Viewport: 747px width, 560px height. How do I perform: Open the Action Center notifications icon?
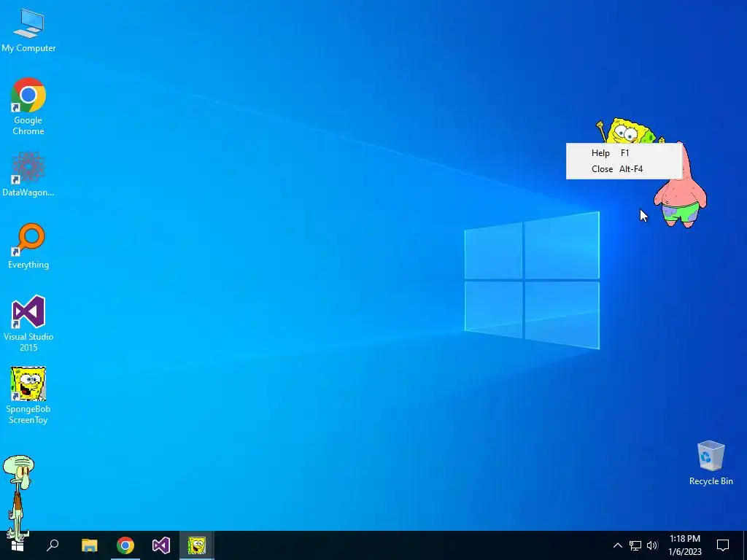coord(723,545)
